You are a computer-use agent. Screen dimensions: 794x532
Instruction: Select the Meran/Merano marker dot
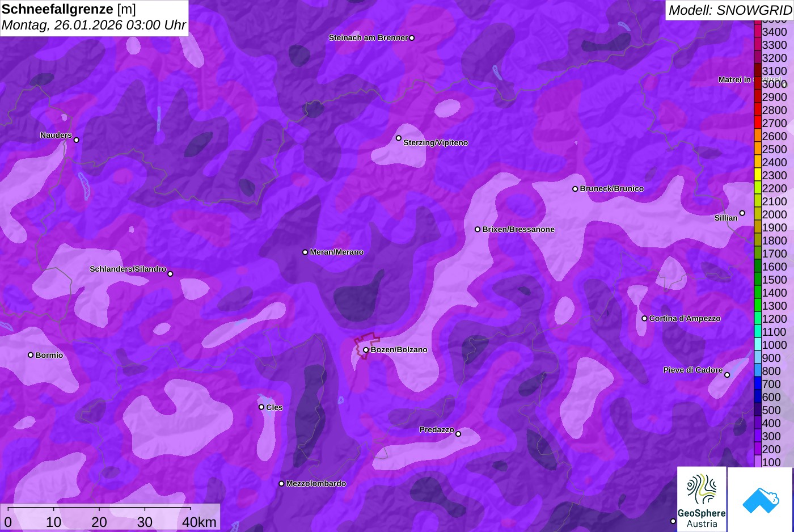[x=305, y=252]
